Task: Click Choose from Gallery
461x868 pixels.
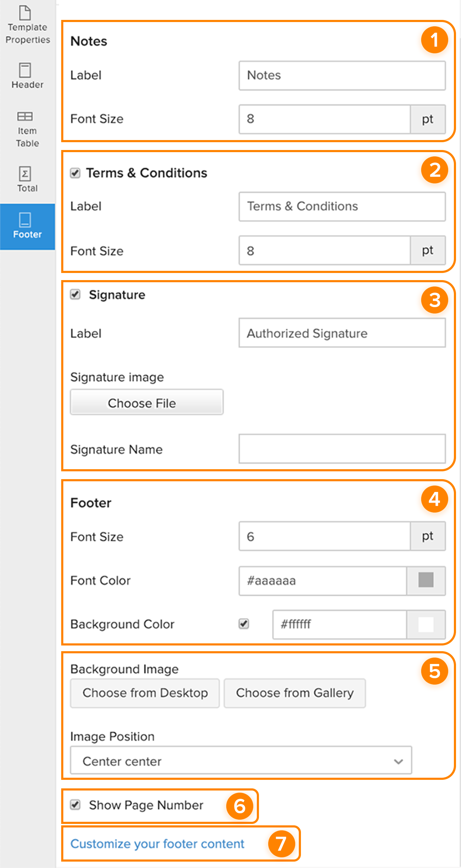Action: coord(295,692)
